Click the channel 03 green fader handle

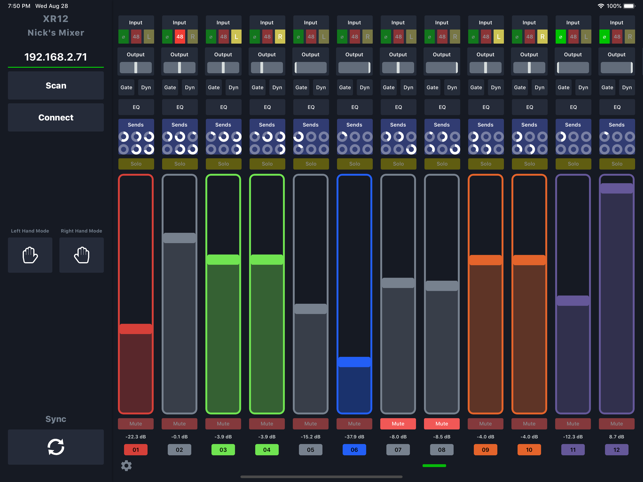coord(223,260)
